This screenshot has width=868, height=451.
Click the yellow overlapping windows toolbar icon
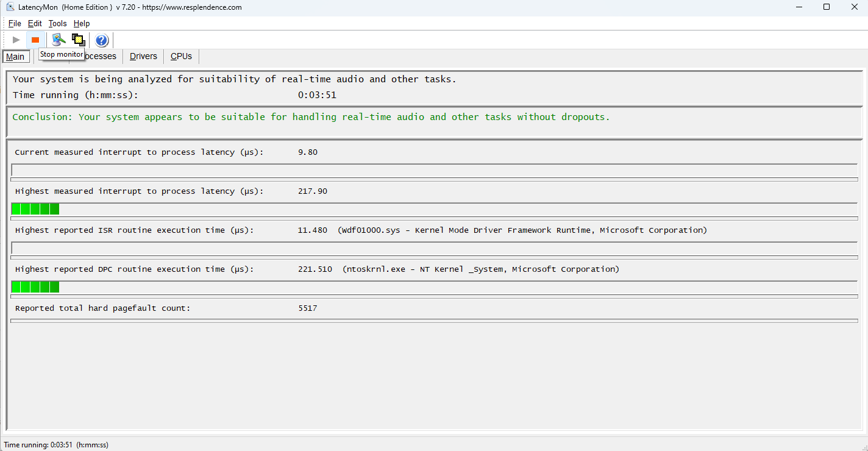click(x=78, y=40)
